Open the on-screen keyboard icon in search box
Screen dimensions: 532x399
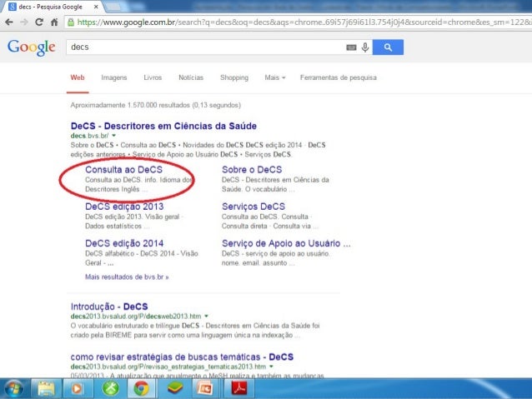click(351, 47)
